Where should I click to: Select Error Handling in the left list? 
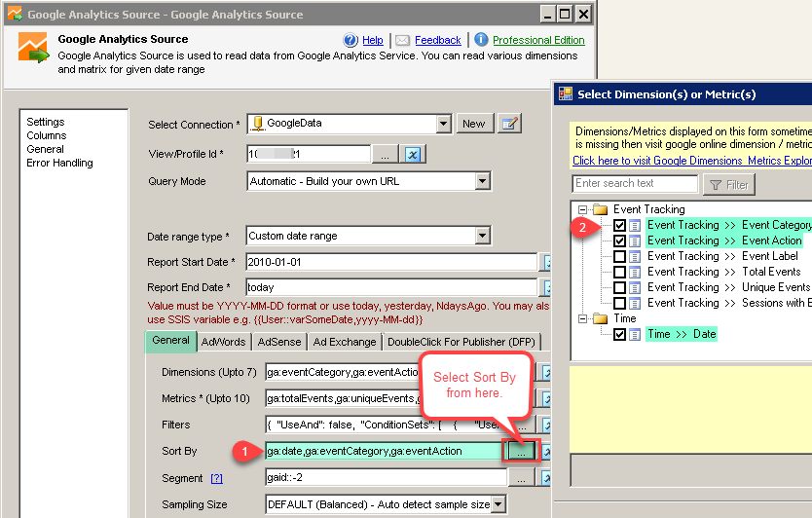point(60,163)
